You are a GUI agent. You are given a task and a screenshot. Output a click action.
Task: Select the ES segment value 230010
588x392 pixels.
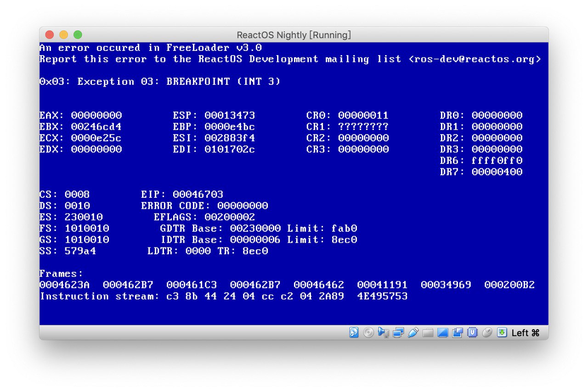coord(84,217)
